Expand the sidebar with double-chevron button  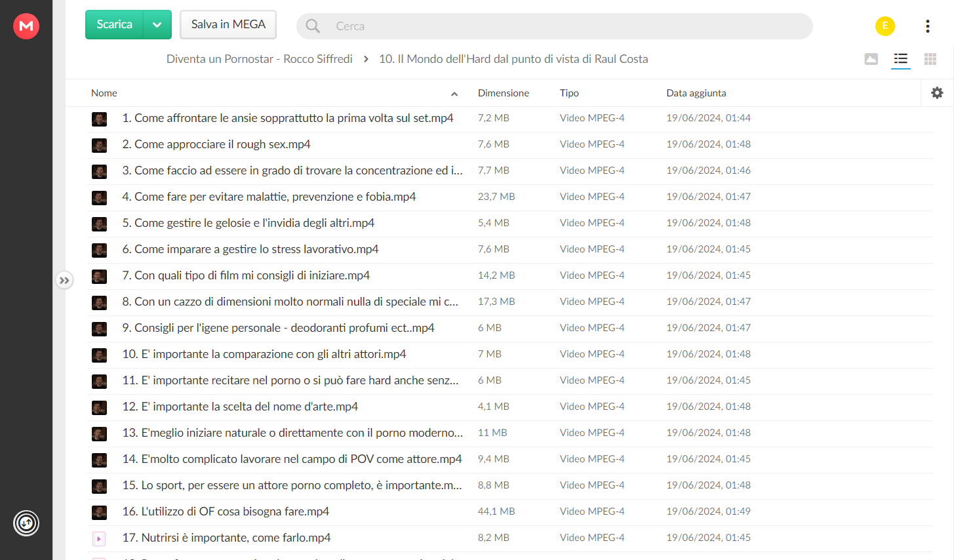tap(64, 281)
